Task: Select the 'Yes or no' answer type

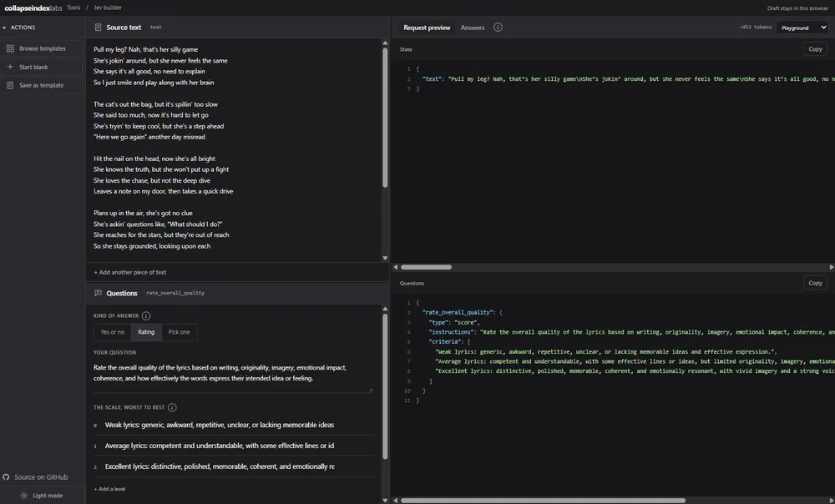Action: point(113,332)
